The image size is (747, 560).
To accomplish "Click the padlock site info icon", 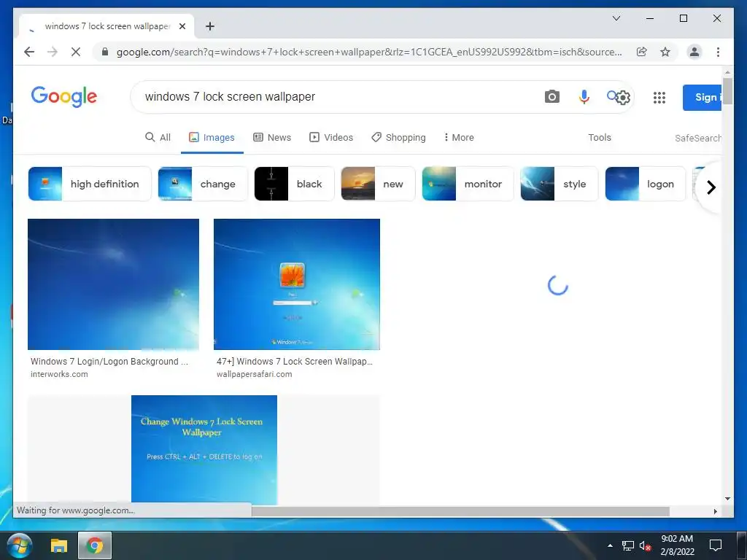I will pyautogui.click(x=105, y=52).
